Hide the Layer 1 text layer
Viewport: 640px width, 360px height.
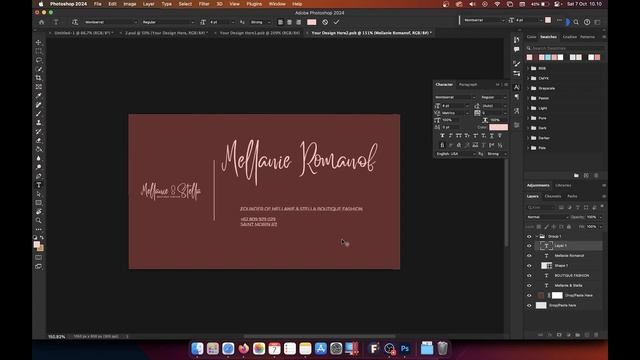529,246
